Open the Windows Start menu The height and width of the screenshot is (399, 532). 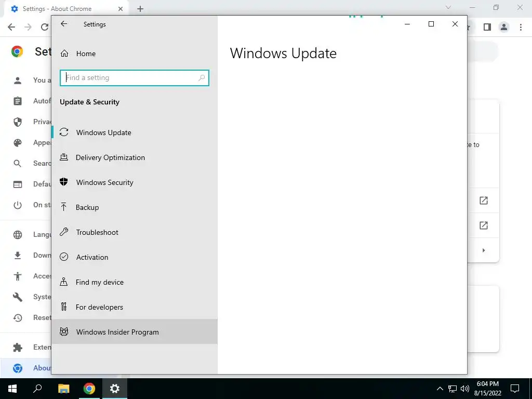coord(12,389)
